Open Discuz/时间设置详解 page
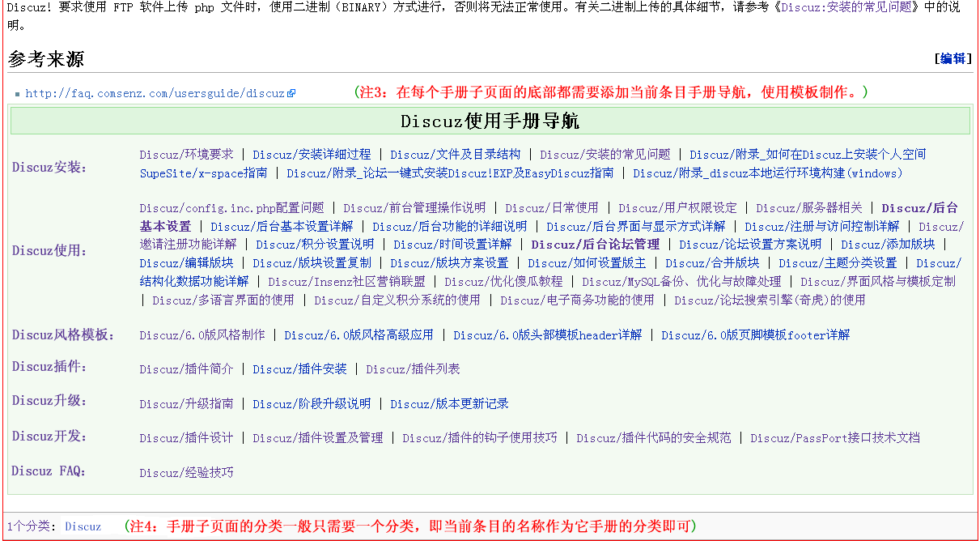 (452, 244)
